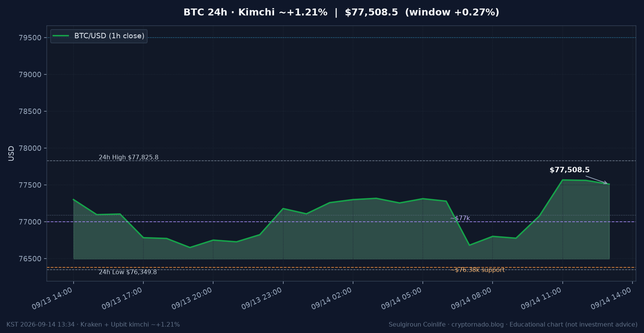Click the '09/13 20:00' x-axis label
Image resolution: width=644 pixels, height=333 pixels.
click(192, 298)
